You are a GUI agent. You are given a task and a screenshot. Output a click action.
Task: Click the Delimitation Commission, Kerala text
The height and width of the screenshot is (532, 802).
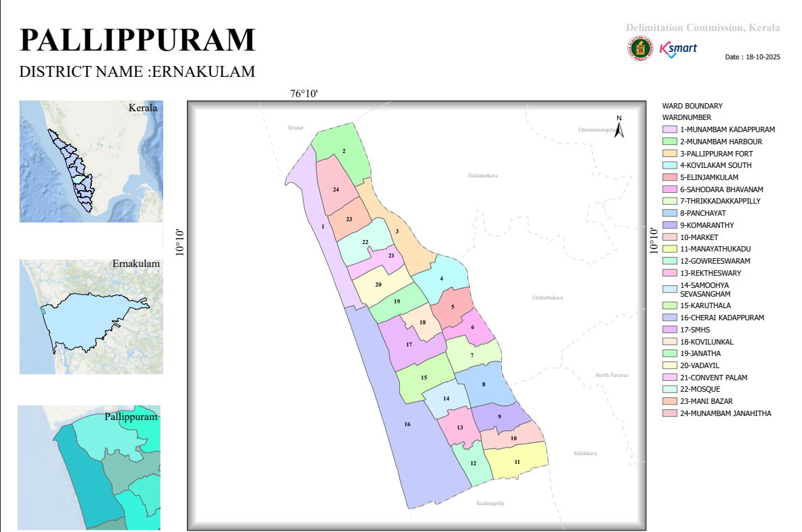point(703,28)
